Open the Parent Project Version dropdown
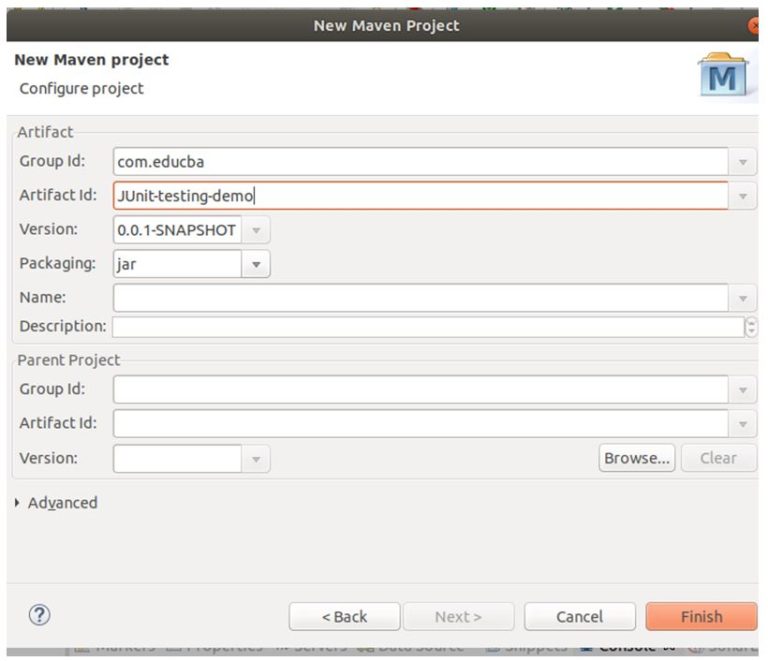768x661 pixels. coord(256,459)
